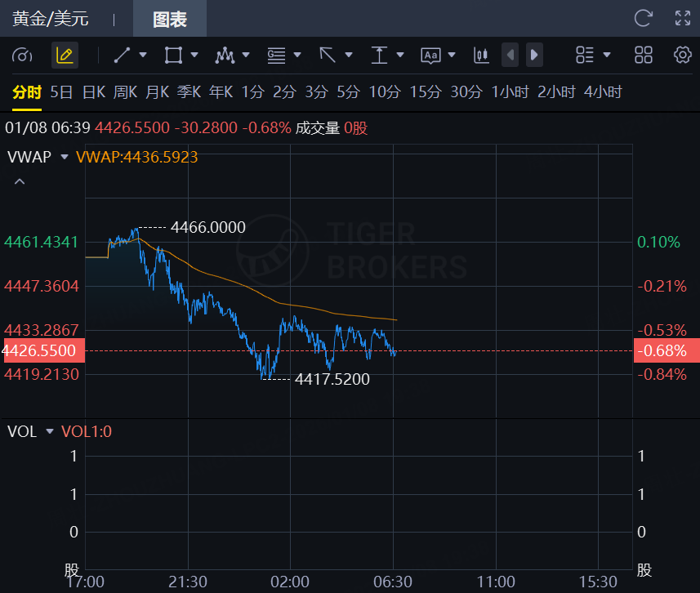Image resolution: width=700 pixels, height=593 pixels.
Task: Open chart settings gear icon
Action: click(x=682, y=55)
